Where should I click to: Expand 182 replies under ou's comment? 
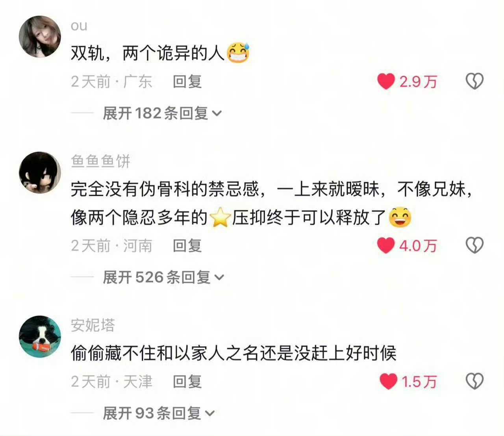pos(162,113)
